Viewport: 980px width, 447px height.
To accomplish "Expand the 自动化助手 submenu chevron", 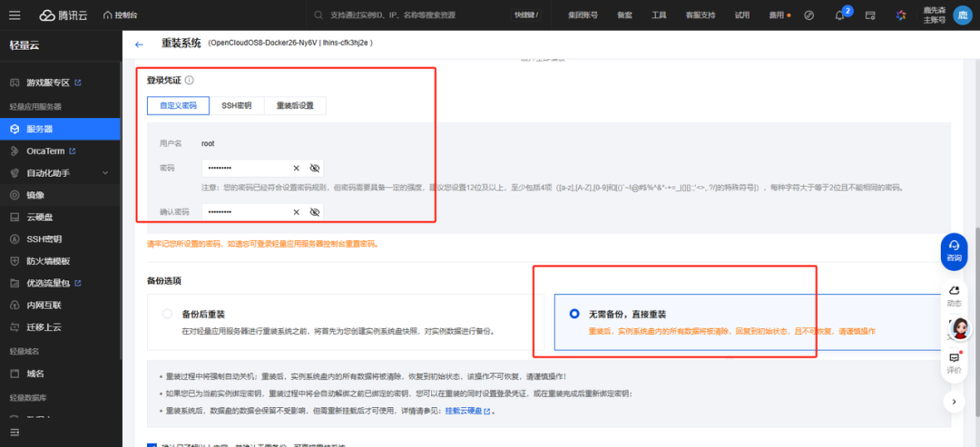I will point(105,173).
